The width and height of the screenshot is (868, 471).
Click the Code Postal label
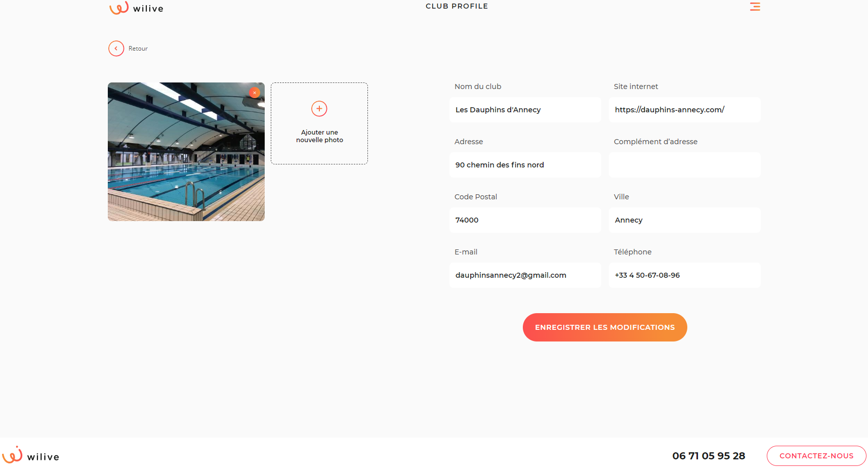[x=476, y=197]
